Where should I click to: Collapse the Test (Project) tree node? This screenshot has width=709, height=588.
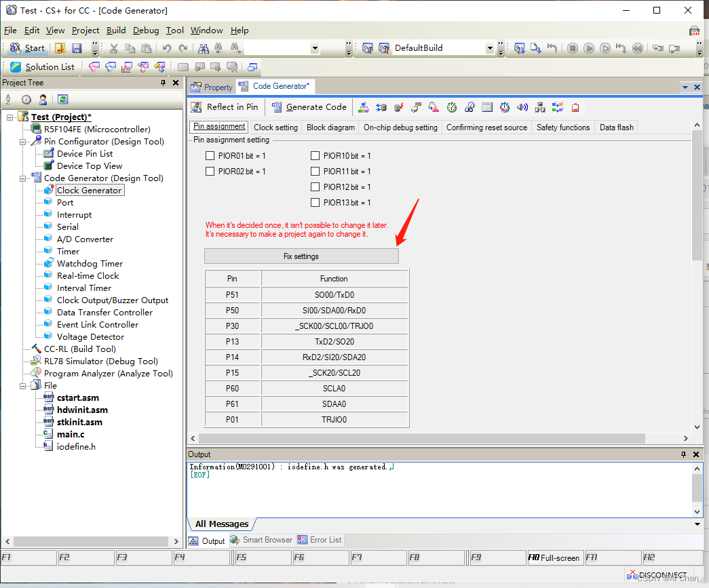(x=10, y=117)
